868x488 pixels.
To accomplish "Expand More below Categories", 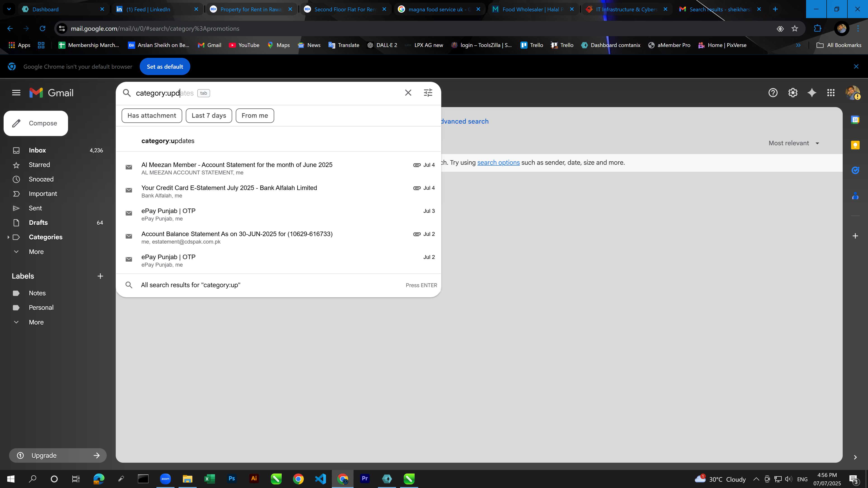I will point(36,252).
